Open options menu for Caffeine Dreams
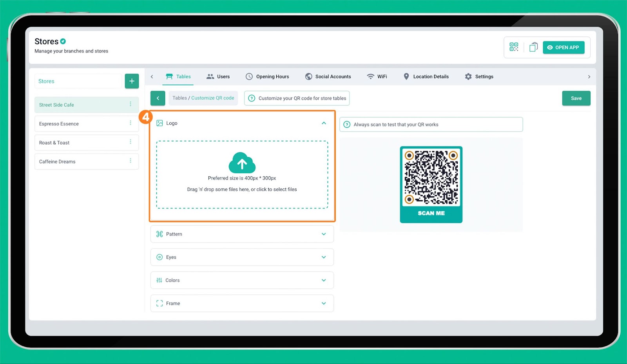Screen dimensions: 627x364 pyautogui.click(x=130, y=161)
